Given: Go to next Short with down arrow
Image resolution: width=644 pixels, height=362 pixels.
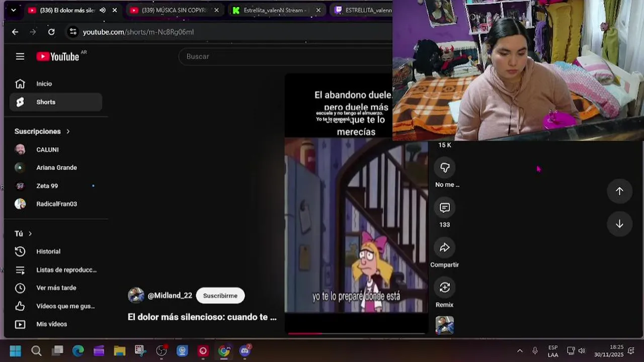Looking at the screenshot, I should point(619,224).
